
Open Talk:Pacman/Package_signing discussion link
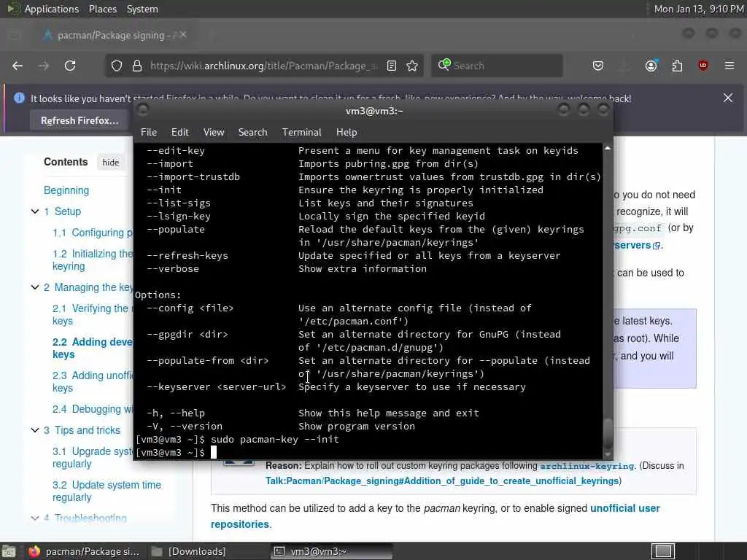tap(442, 481)
